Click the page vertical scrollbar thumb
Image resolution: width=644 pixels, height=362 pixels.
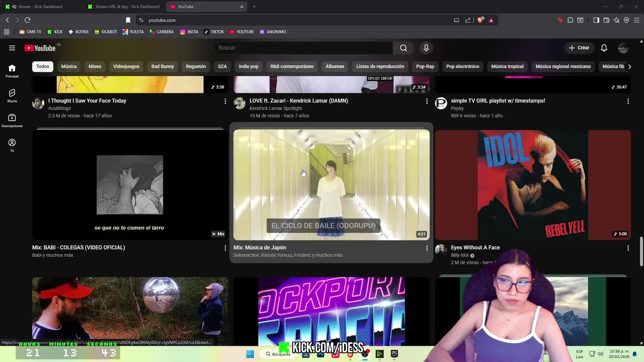641,251
